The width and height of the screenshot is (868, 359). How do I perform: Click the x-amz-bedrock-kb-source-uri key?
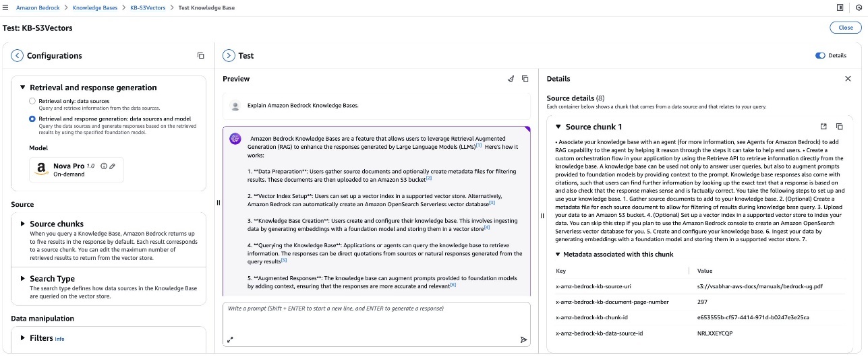pyautogui.click(x=593, y=286)
